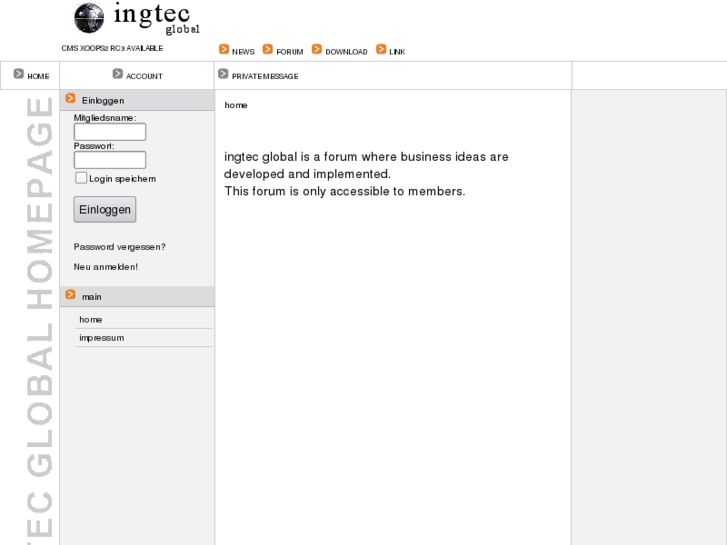Open the NEWS section

pos(243,52)
